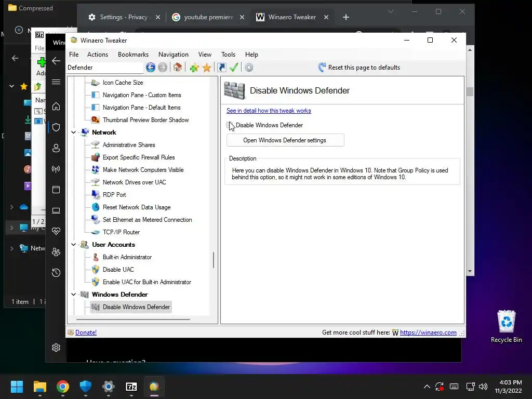Select Export Specific Firewall Rules
Image resolution: width=532 pixels, height=399 pixels.
pyautogui.click(x=138, y=157)
